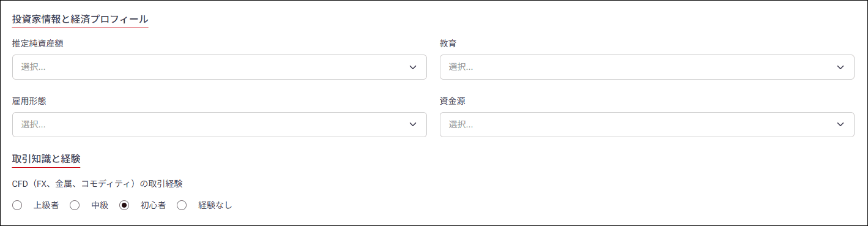Click the 取引知識と経験 section heading

point(46,159)
